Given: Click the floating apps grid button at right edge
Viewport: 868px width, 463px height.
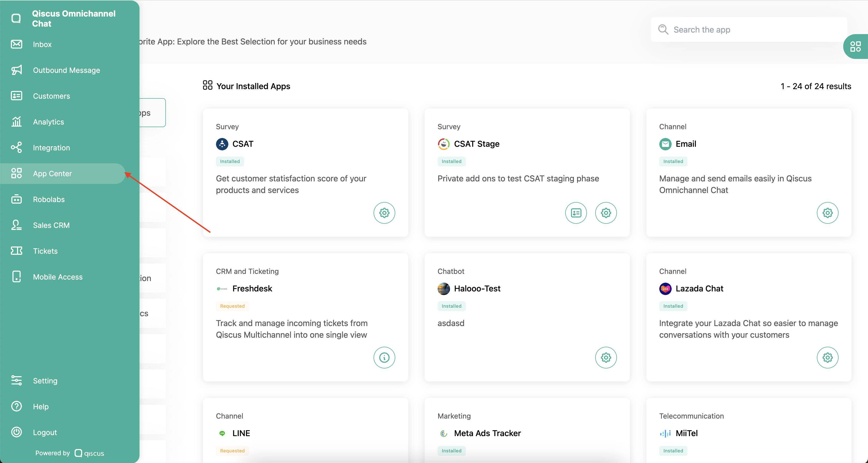Looking at the screenshot, I should [856, 47].
